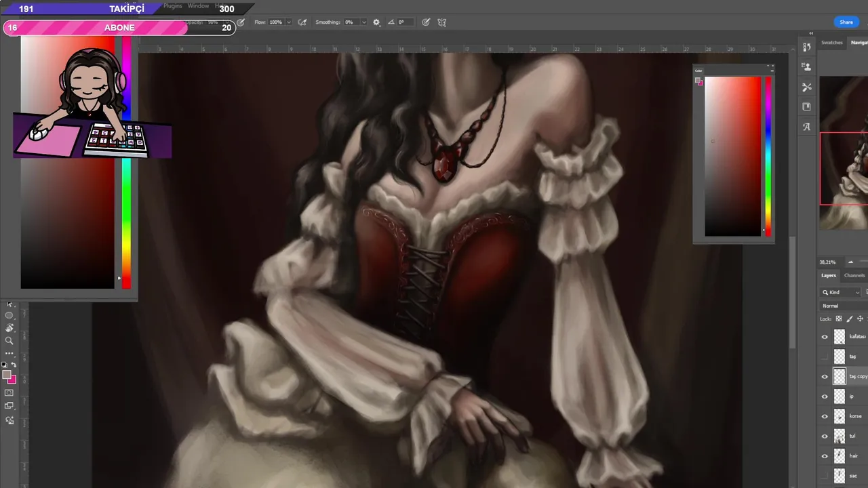This screenshot has height=488, width=868.
Task: Show the hidden taş layer
Action: (825, 357)
